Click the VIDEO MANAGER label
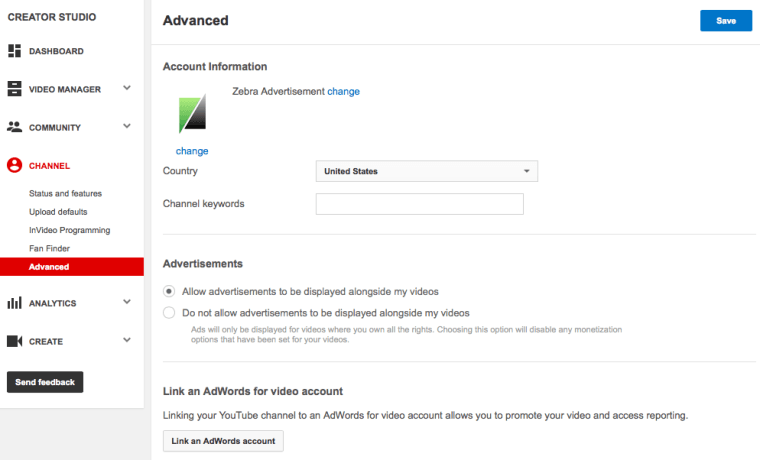The image size is (760, 460). tap(65, 90)
